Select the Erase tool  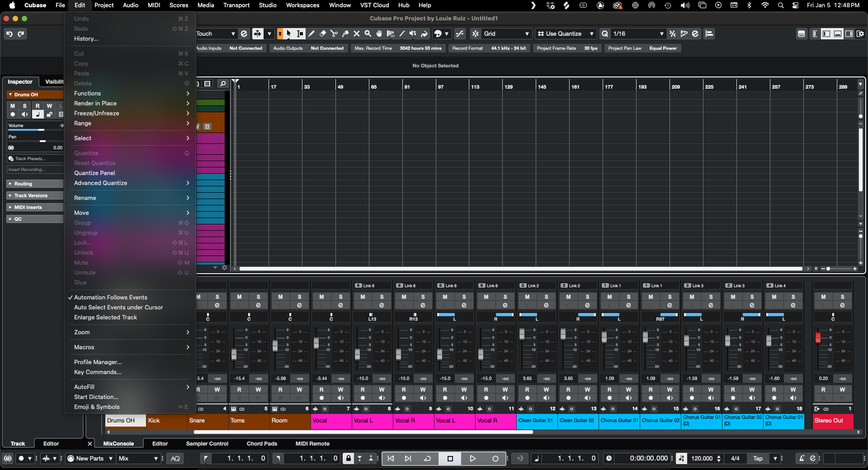pyautogui.click(x=323, y=33)
